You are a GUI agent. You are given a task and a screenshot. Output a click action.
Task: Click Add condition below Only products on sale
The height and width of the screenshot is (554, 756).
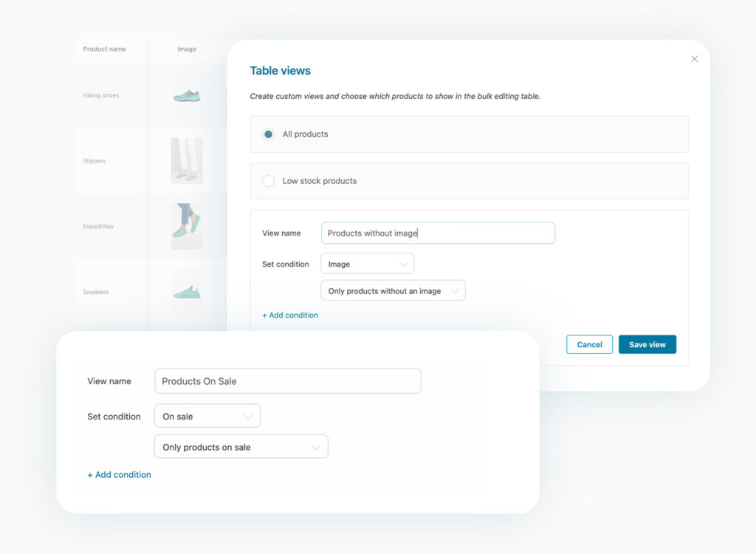coord(119,475)
